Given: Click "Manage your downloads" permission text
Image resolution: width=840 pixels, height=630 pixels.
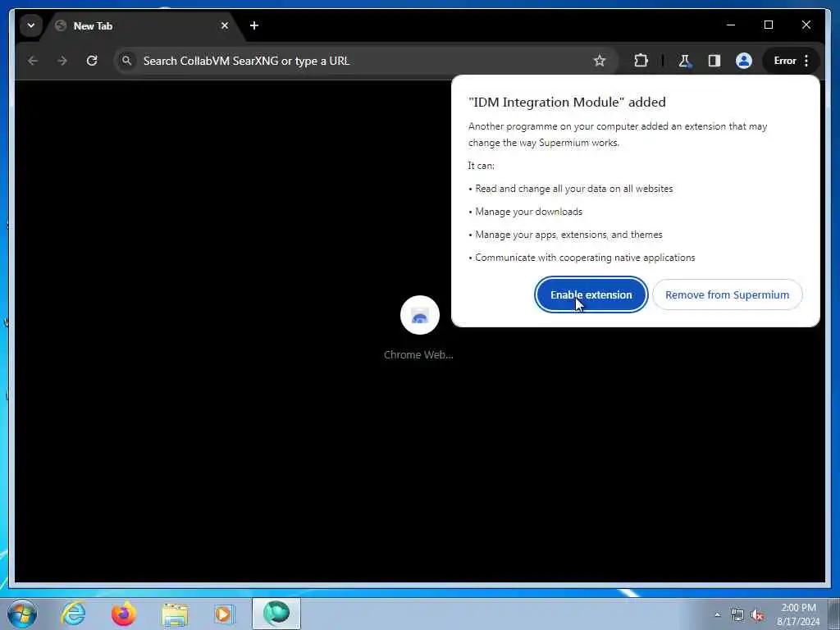Looking at the screenshot, I should click(x=529, y=212).
